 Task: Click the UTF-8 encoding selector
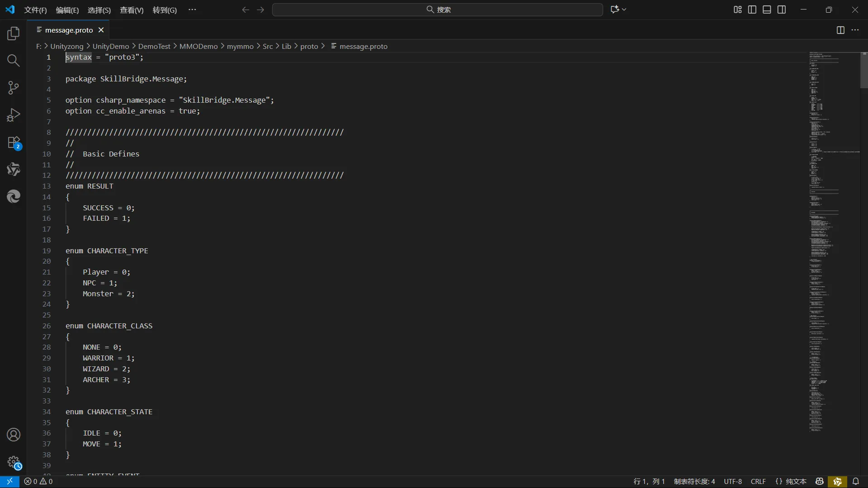point(733,481)
